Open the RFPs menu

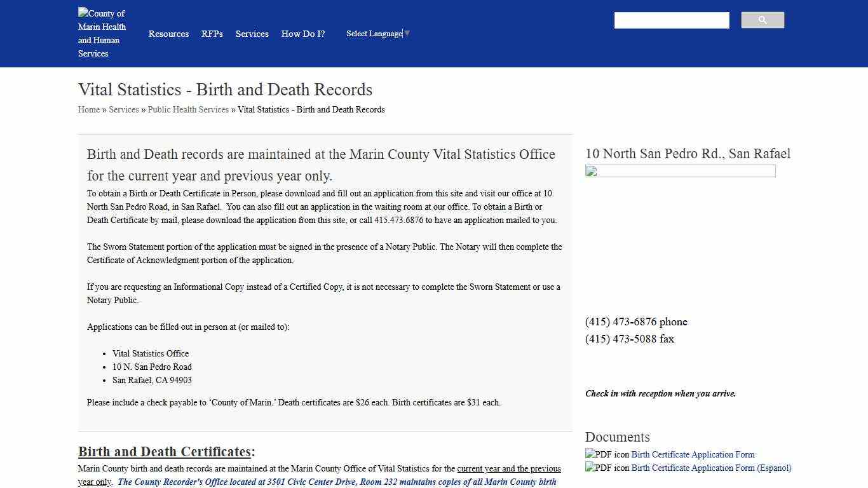[212, 34]
